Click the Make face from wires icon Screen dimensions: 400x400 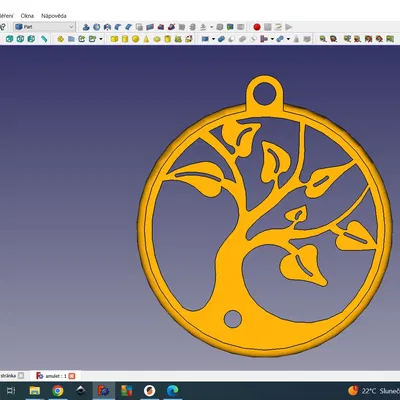tap(139, 27)
